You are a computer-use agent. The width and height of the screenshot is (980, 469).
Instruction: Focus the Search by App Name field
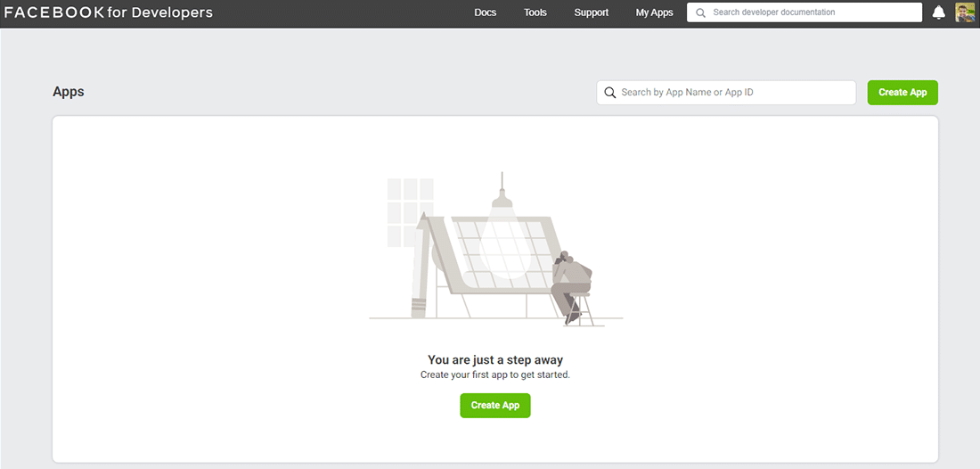coord(735,93)
